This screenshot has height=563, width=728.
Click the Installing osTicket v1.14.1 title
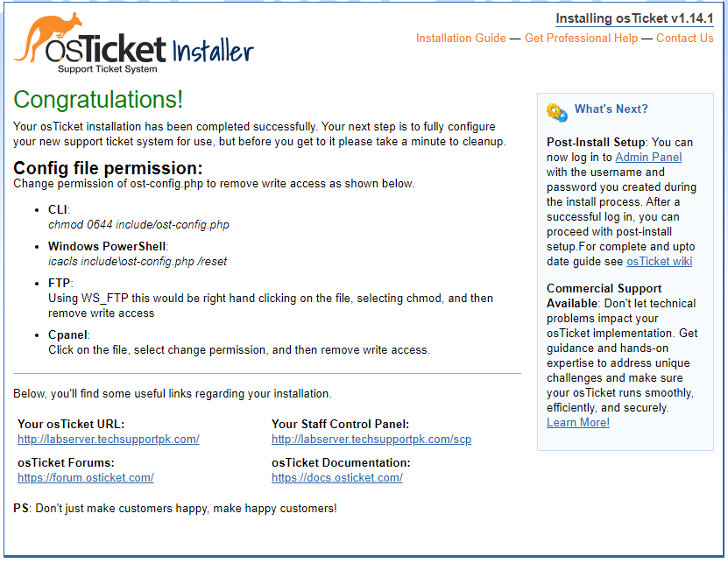pyautogui.click(x=634, y=18)
